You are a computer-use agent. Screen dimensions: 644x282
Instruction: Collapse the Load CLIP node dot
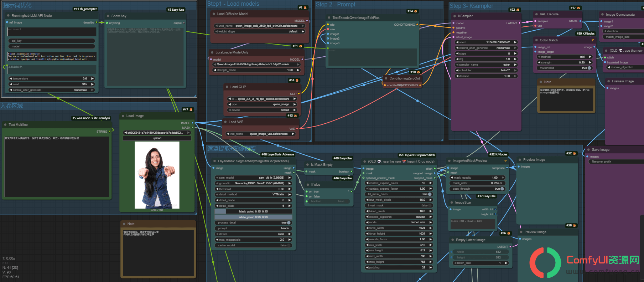click(227, 87)
